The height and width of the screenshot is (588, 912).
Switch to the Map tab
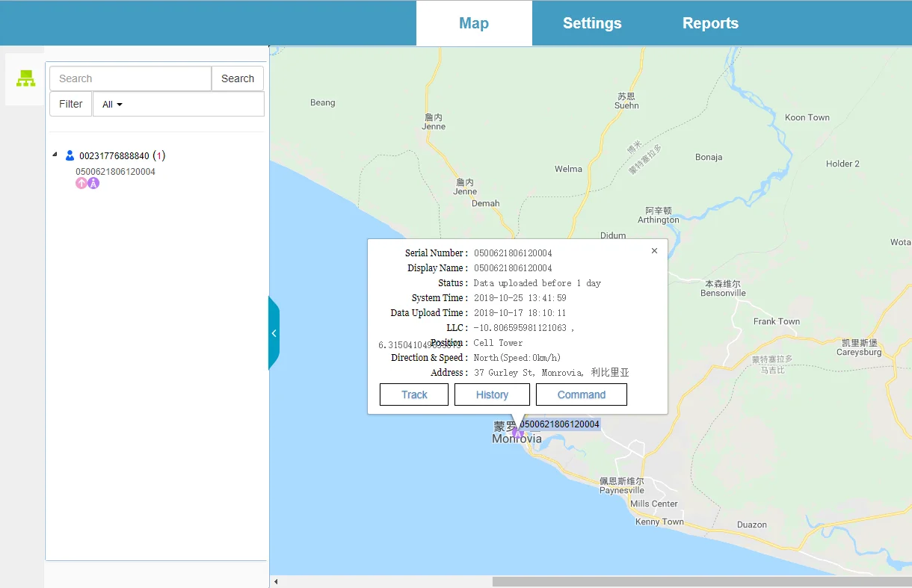click(474, 23)
